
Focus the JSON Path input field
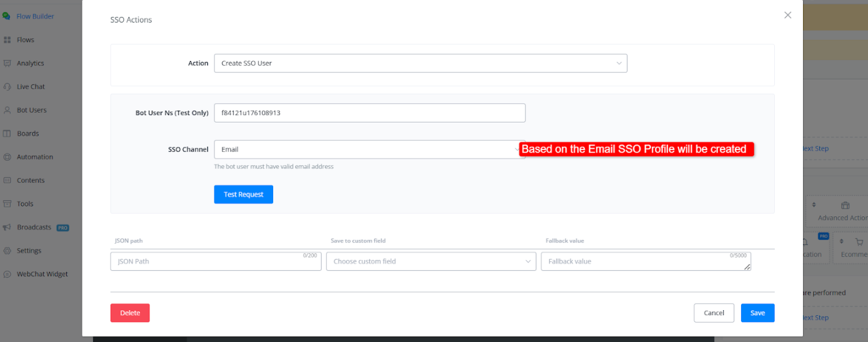tap(216, 261)
